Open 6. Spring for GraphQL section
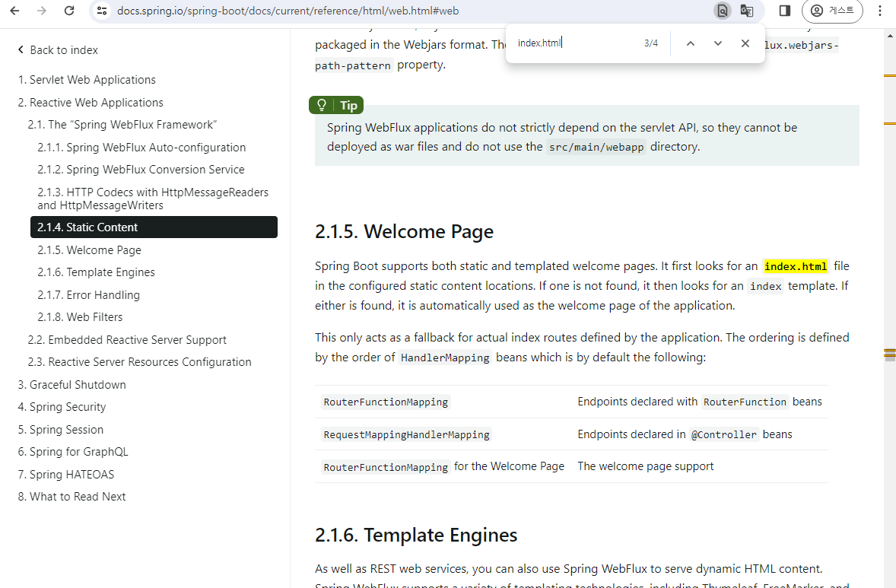The height and width of the screenshot is (588, 896). pyautogui.click(x=73, y=452)
